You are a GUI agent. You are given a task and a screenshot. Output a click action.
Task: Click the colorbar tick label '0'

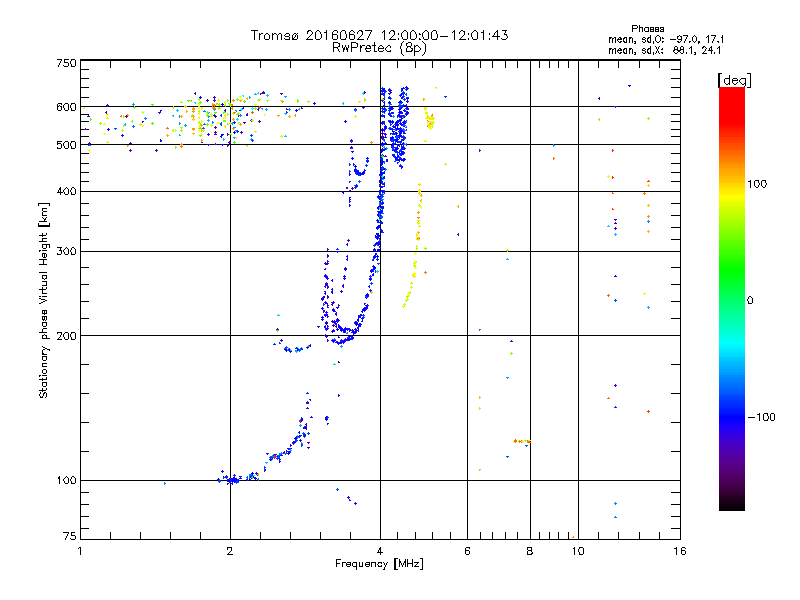point(750,301)
